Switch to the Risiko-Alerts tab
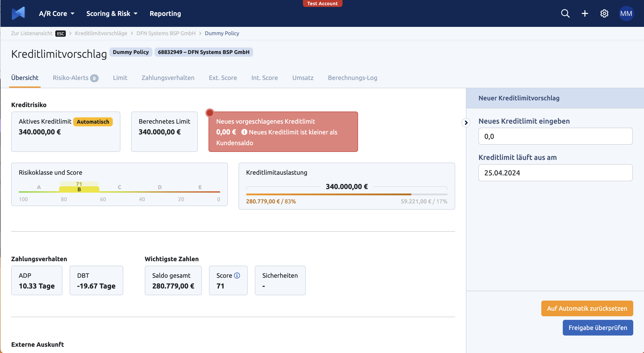The width and height of the screenshot is (644, 353). tap(75, 78)
